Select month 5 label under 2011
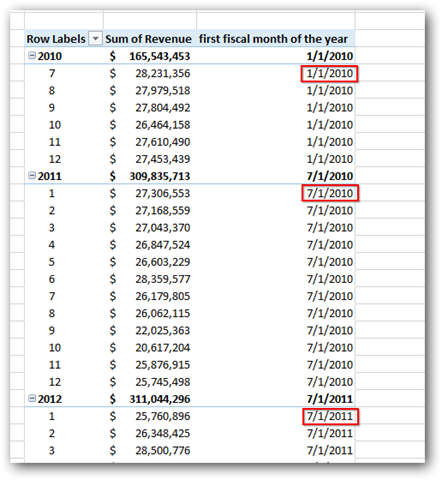 coord(52,262)
